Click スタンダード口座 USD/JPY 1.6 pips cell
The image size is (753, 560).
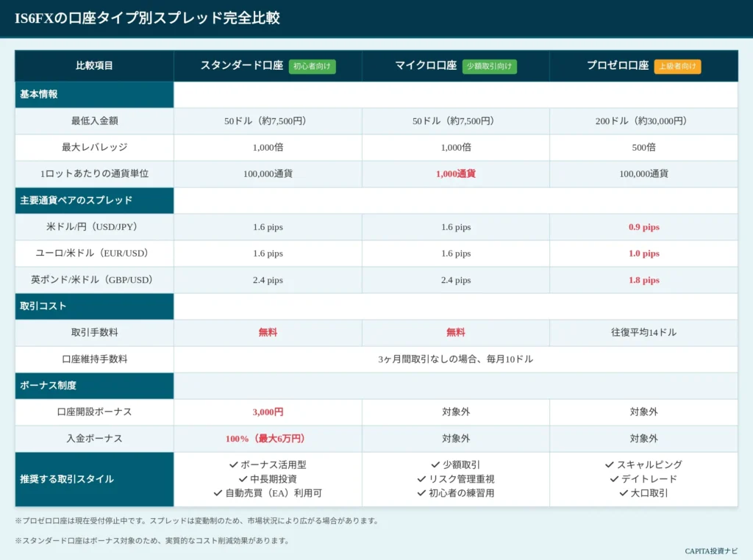pyautogui.click(x=268, y=227)
